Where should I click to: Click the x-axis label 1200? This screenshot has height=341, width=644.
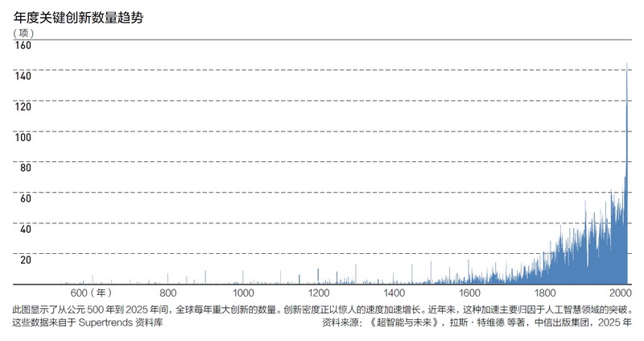tap(319, 293)
